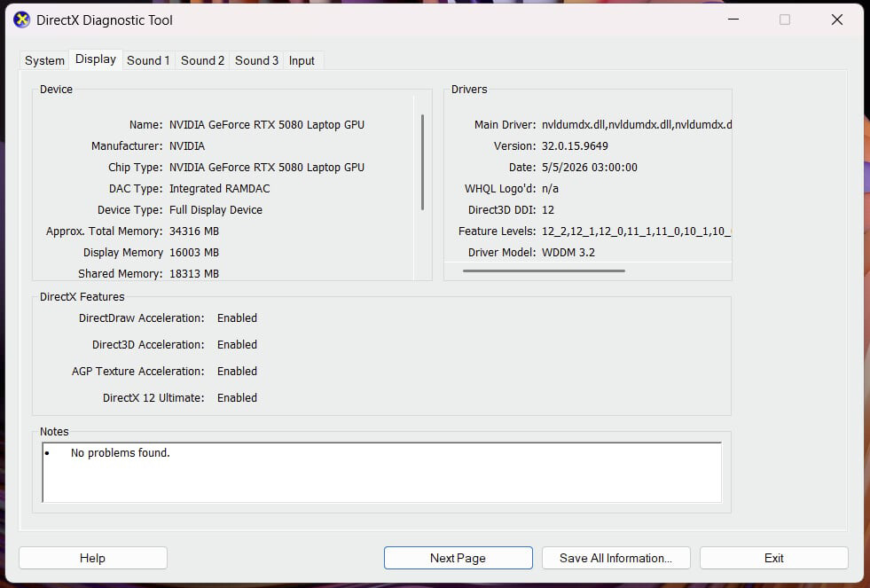Click the Direct3D Acceleration 'Enabled' value
Viewport: 870px width, 588px height.
(237, 344)
